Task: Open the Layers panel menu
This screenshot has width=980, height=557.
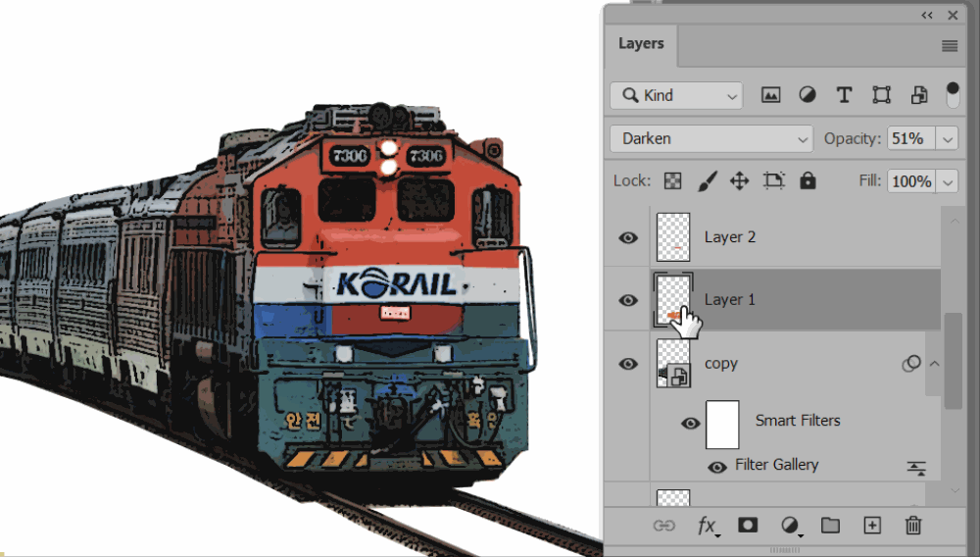Action: 950,46
